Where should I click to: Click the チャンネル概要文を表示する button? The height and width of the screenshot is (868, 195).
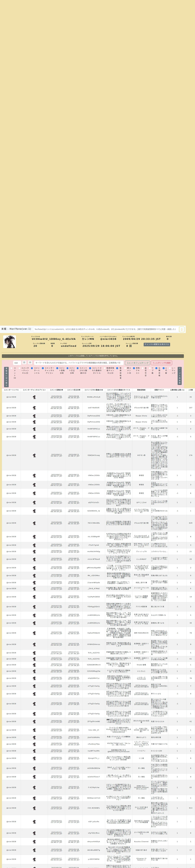[157, 344]
